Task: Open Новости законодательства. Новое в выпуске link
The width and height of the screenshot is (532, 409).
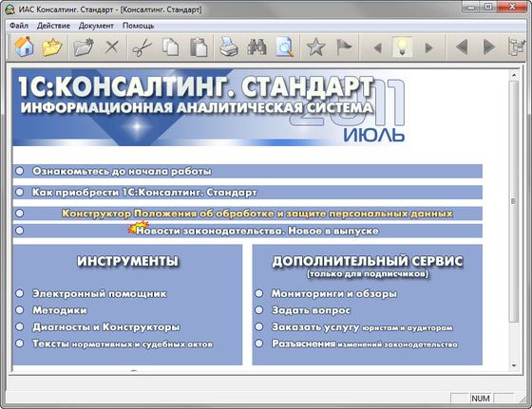Action: [x=257, y=231]
